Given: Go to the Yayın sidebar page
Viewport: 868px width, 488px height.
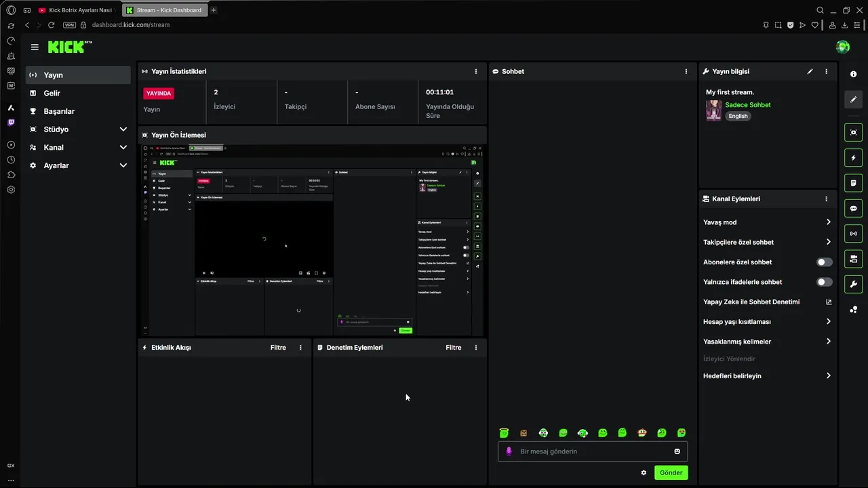Looking at the screenshot, I should 79,75.
